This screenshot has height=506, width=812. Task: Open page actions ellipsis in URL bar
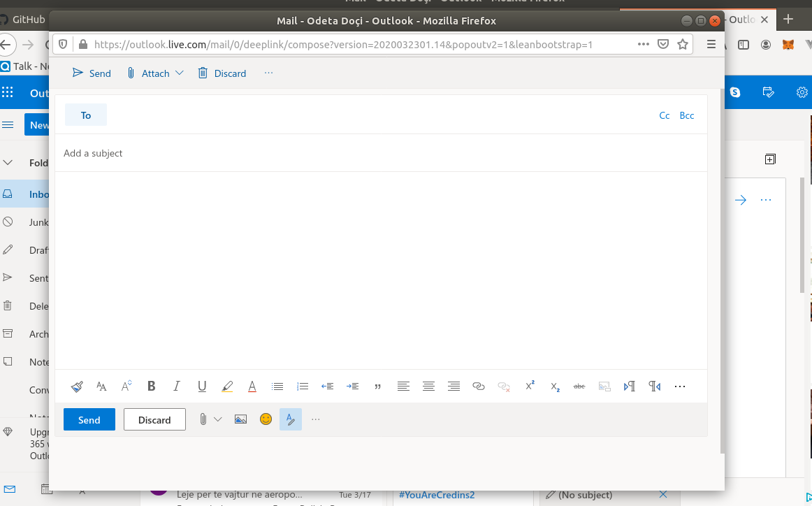click(x=643, y=45)
